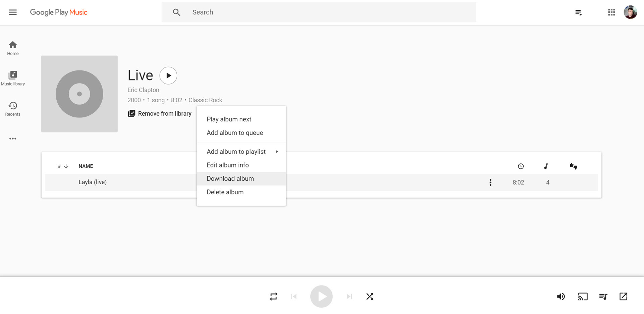
Task: Open player in pop-out window
Action: point(623,297)
